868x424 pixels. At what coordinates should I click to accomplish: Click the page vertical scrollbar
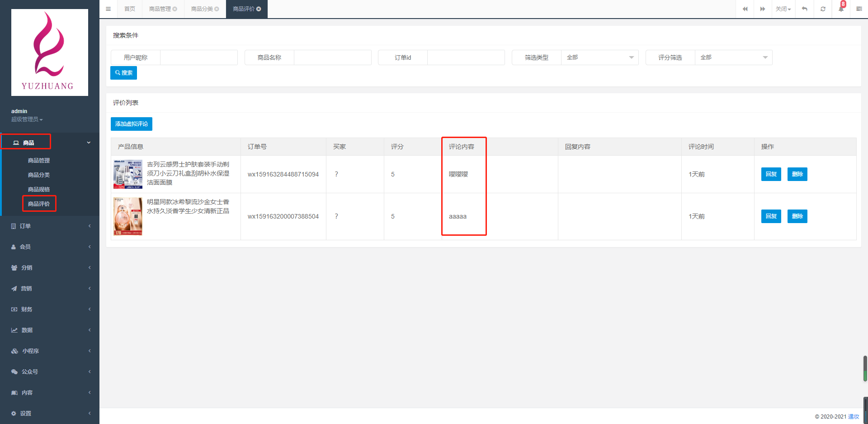click(865, 369)
